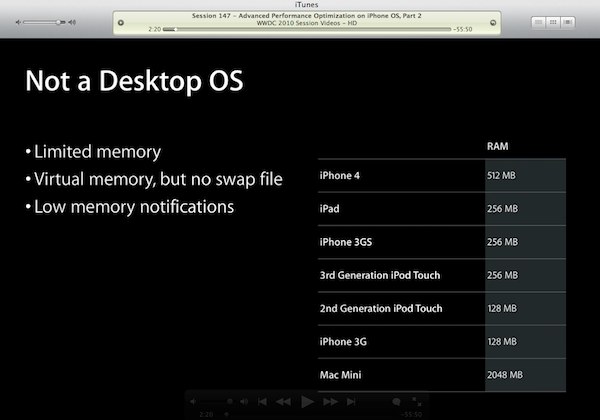600x420 pixels.
Task: Click the Mac Mini row label
Action: coord(340,375)
